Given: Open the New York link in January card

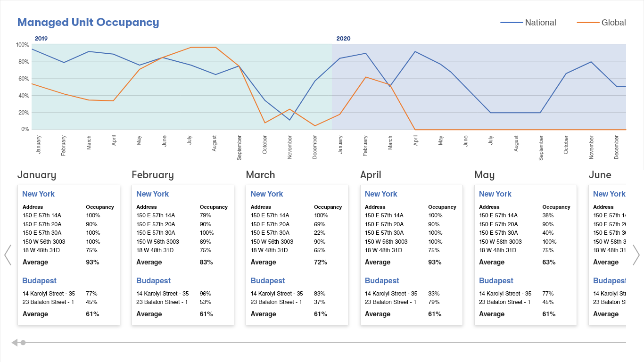Looking at the screenshot, I should pyautogui.click(x=38, y=194).
